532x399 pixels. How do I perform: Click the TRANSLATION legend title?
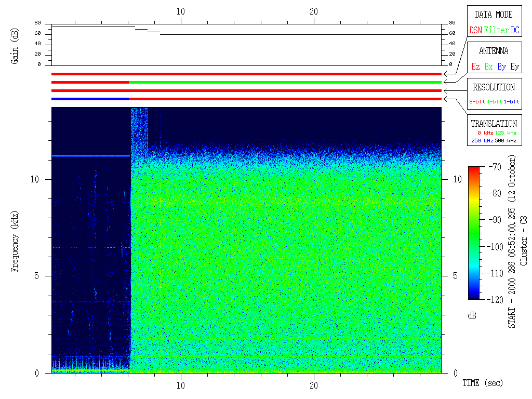[x=494, y=124]
